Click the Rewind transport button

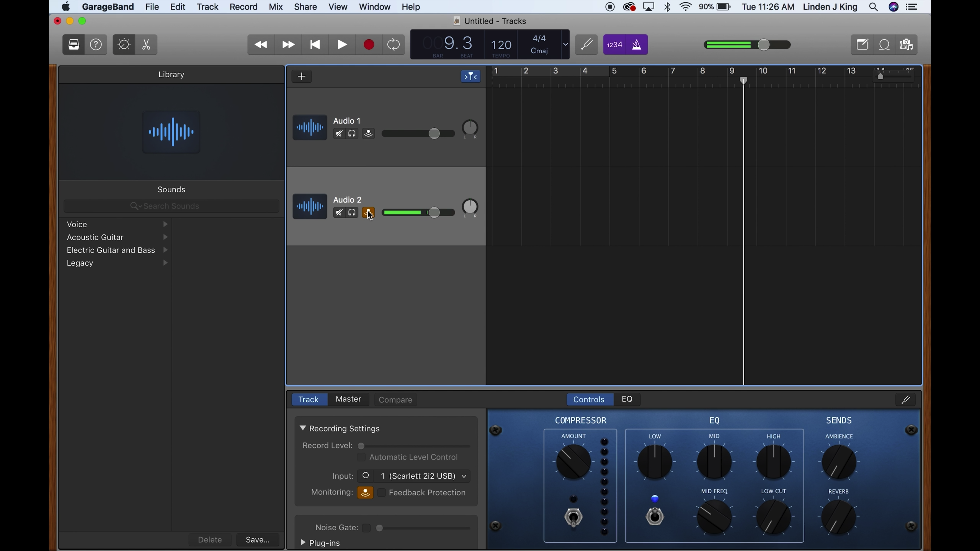tap(261, 45)
